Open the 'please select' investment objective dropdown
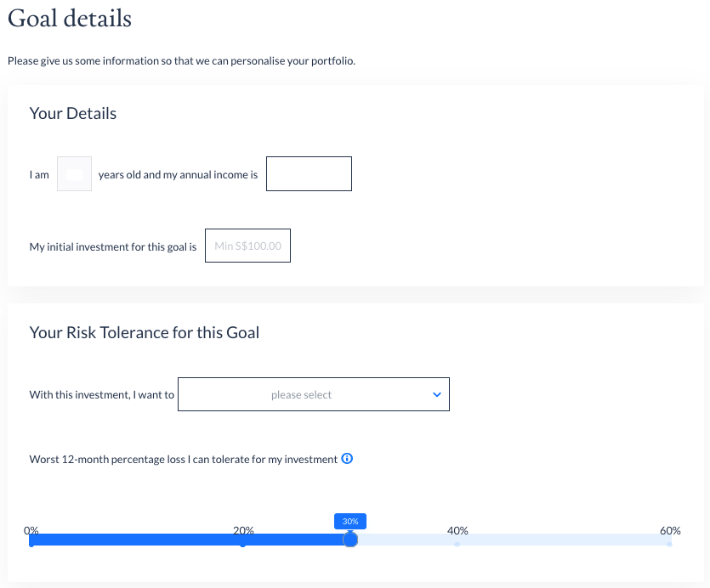 (314, 394)
